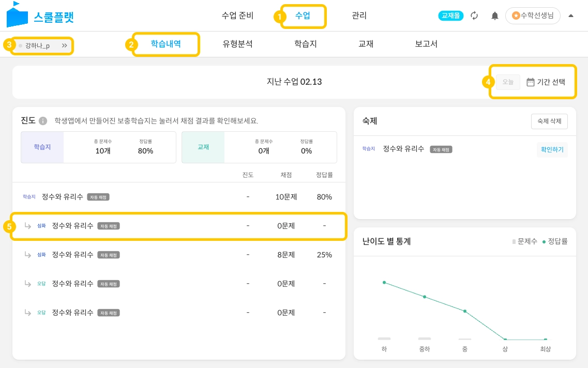
Task: Switch to the 수업 준비 menu
Action: point(237,16)
